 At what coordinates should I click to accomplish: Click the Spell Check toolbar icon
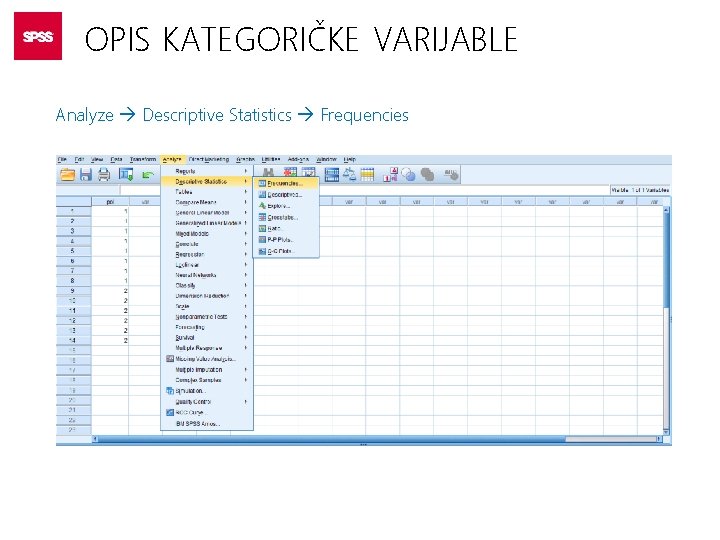click(451, 175)
